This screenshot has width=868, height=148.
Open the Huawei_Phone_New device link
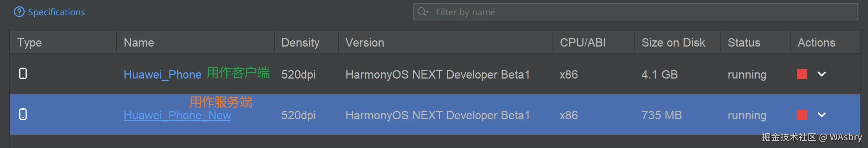[x=177, y=115]
